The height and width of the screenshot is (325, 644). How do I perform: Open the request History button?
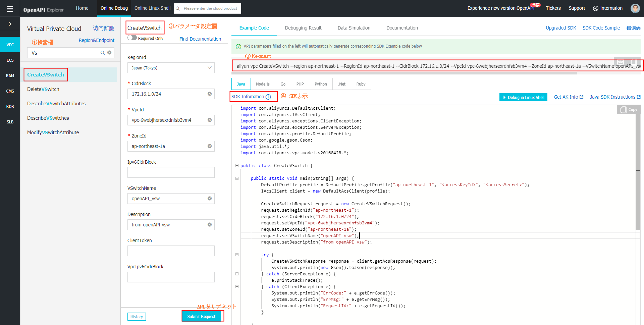(137, 317)
